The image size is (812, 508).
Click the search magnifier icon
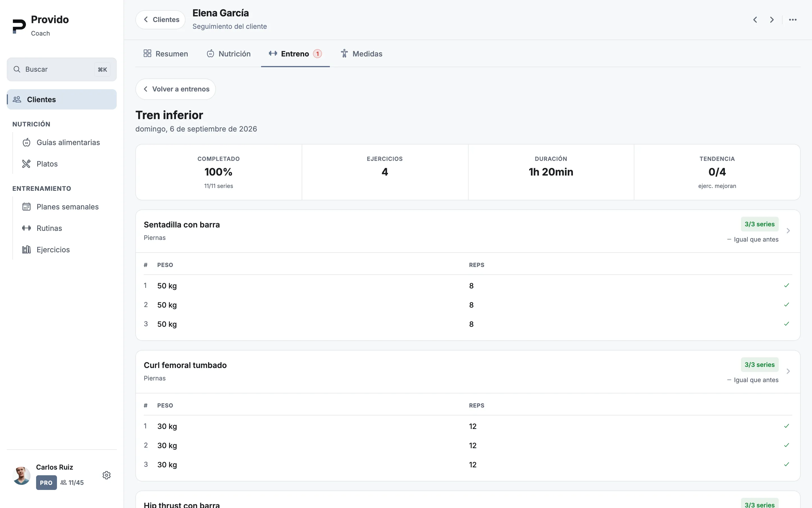click(x=17, y=69)
